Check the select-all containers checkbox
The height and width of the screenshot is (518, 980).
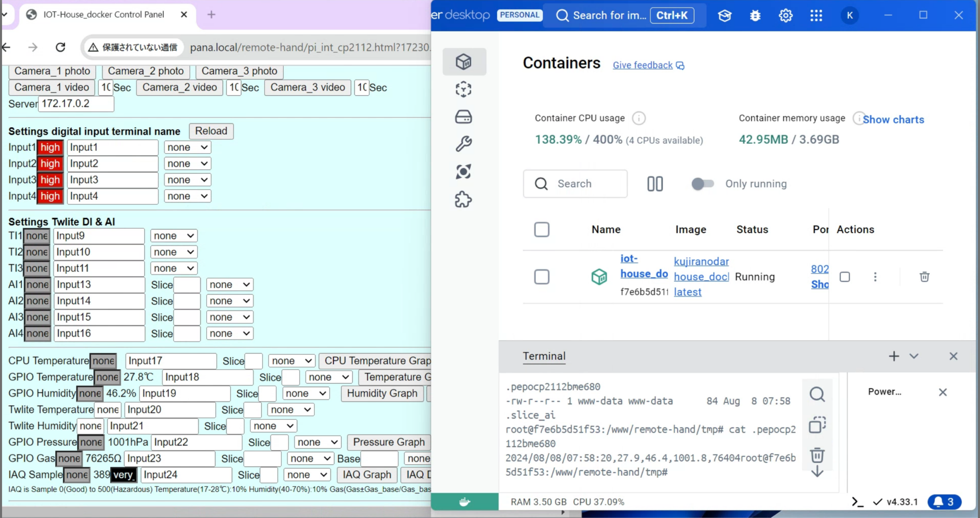pos(541,229)
